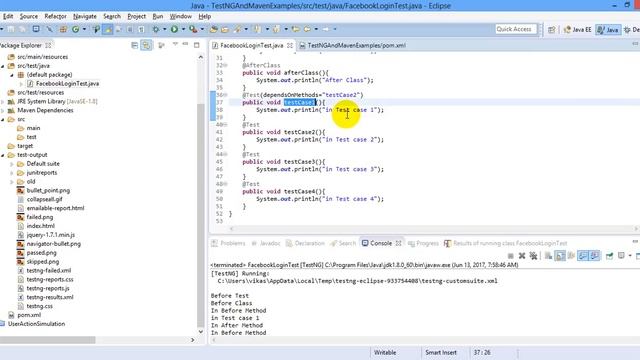
Task: Open the External Tools dropdown arrow
Action: coord(202,29)
